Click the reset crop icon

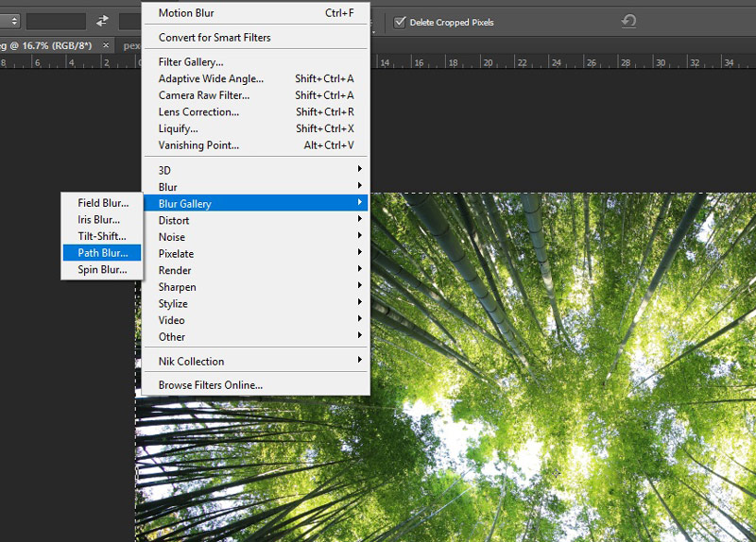coord(628,21)
